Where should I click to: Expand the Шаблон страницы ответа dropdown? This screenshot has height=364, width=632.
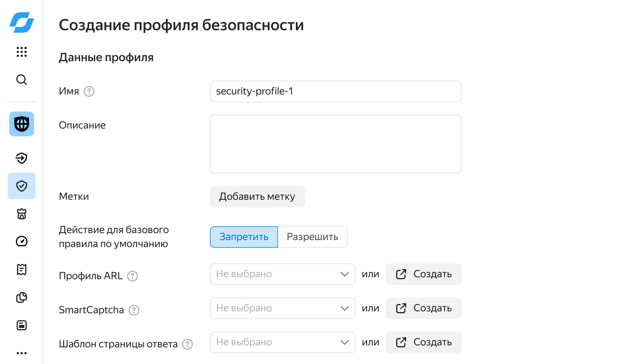coord(282,342)
